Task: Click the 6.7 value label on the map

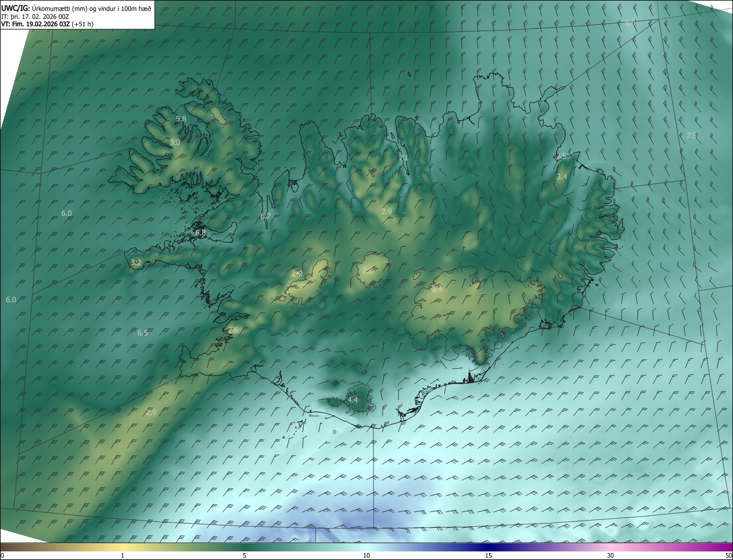Action: click(x=265, y=216)
